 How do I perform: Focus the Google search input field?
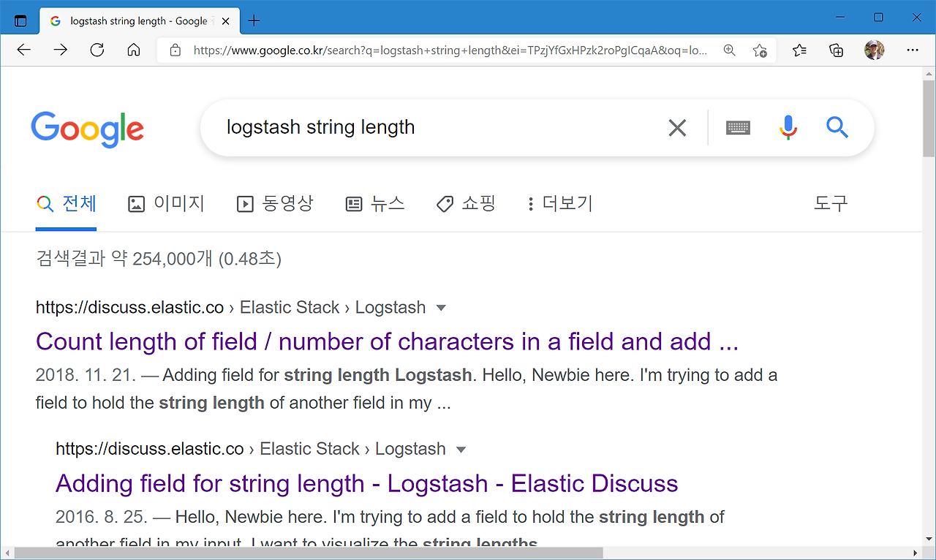pyautogui.click(x=439, y=128)
